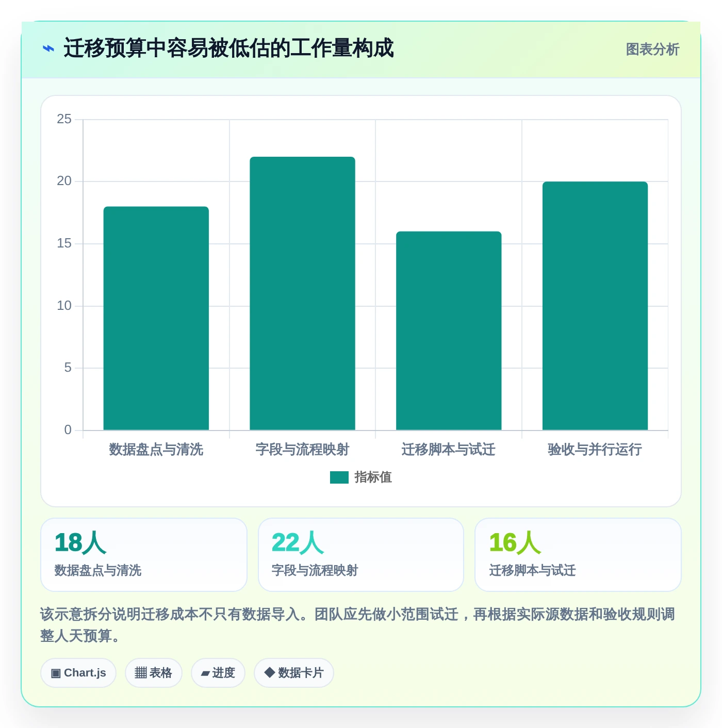Click the 验收与并行运行 axis label

(x=595, y=450)
